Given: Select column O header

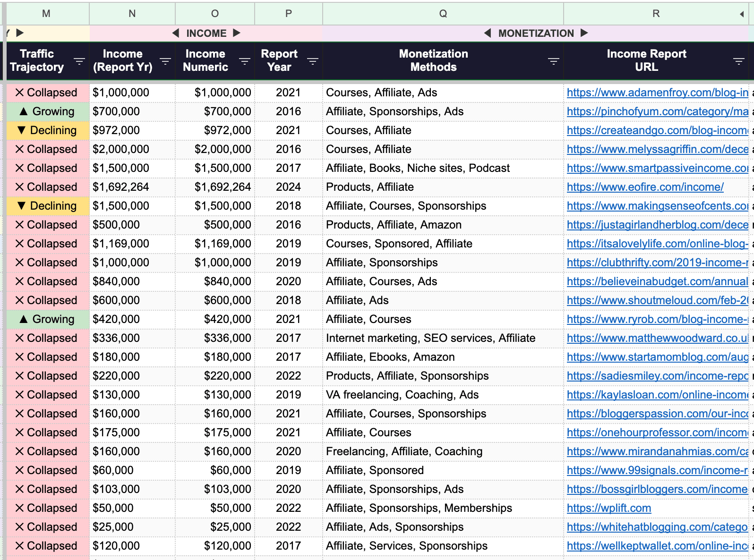Looking at the screenshot, I should tap(215, 14).
